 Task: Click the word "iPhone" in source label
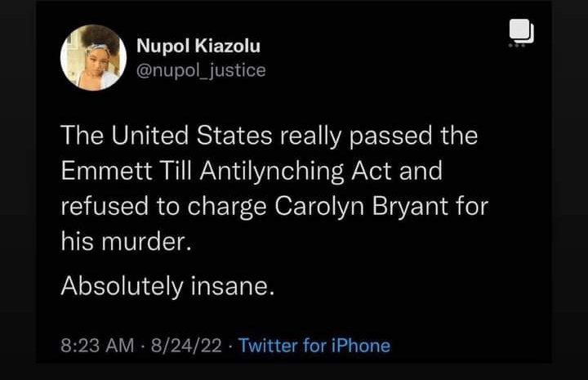(361, 346)
